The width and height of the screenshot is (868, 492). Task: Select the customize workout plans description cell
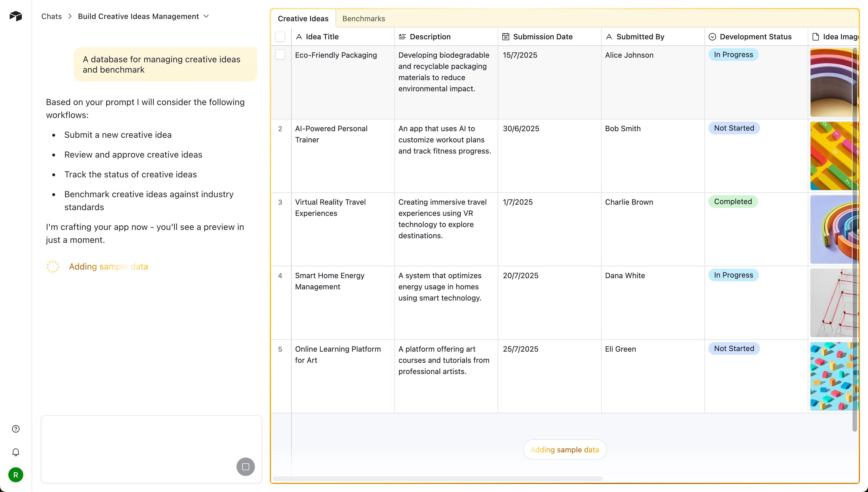click(446, 156)
